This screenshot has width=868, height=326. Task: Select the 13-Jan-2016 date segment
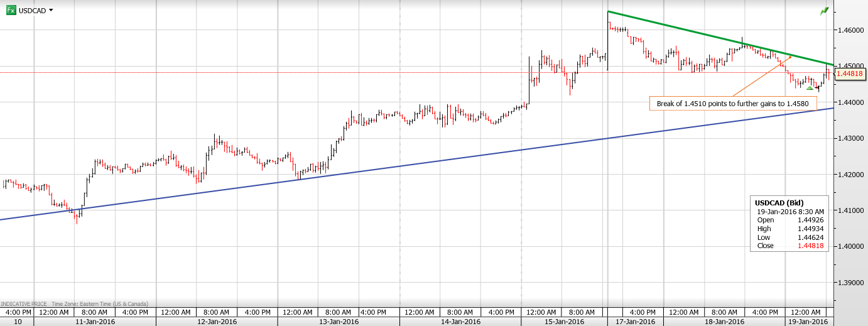coord(339,322)
